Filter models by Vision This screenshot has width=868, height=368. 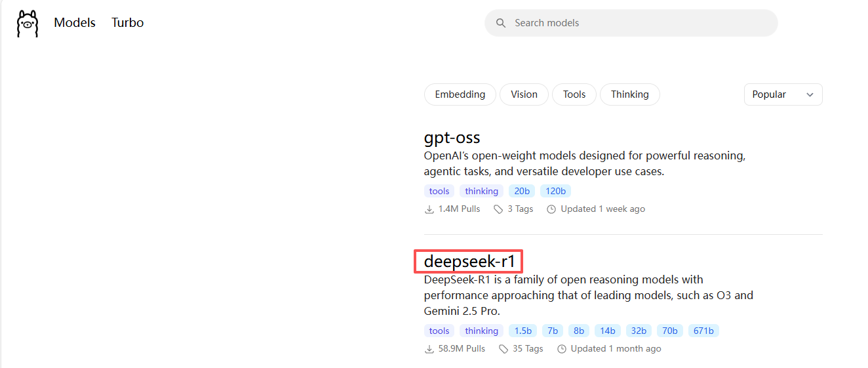pyautogui.click(x=524, y=94)
